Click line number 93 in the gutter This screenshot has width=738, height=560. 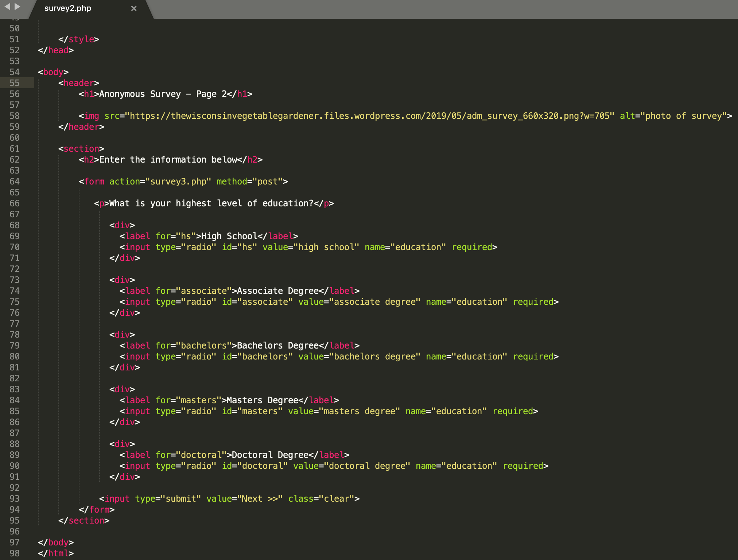(15, 499)
